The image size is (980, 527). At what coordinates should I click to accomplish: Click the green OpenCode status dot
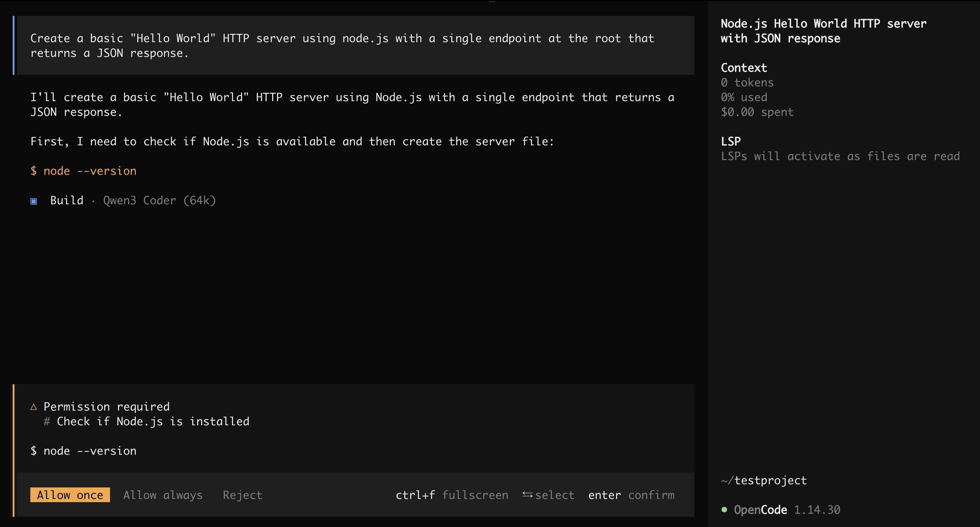[724, 509]
